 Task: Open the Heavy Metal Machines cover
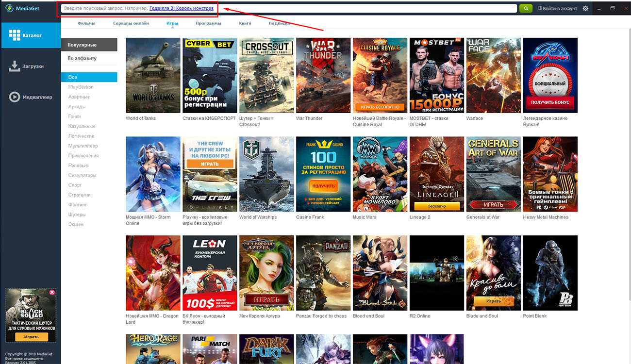click(550, 174)
